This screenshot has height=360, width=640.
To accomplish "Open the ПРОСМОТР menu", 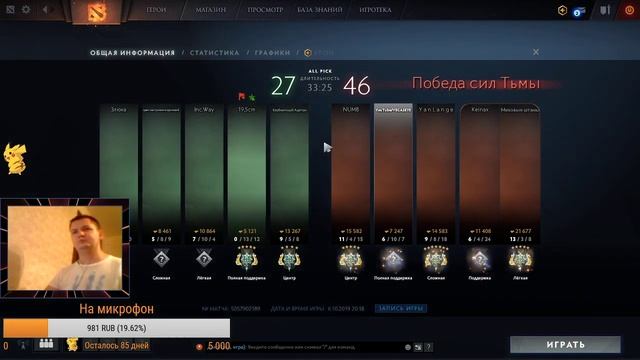I will pos(265,10).
